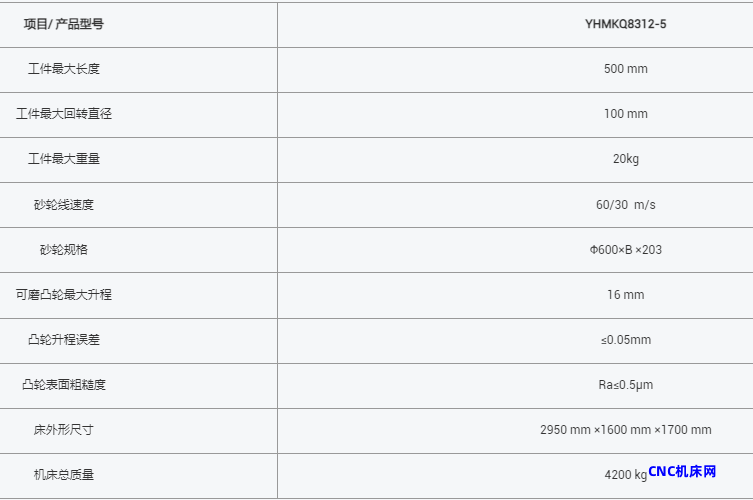The width and height of the screenshot is (753, 500).
Task: Click the 500 mm value cell
Action: coord(625,69)
